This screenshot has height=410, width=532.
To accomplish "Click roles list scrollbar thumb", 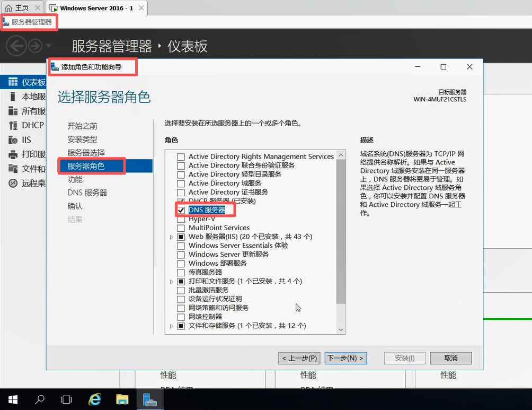I will tap(341, 232).
